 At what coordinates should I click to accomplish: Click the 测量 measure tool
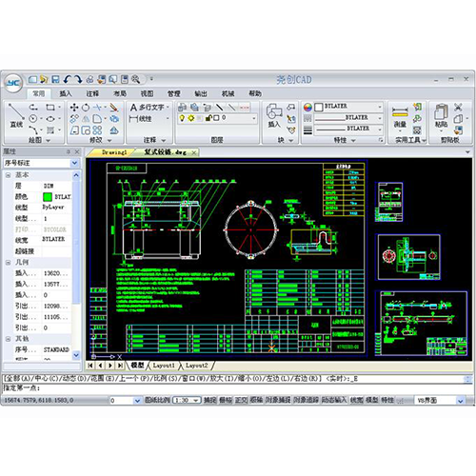click(x=400, y=117)
